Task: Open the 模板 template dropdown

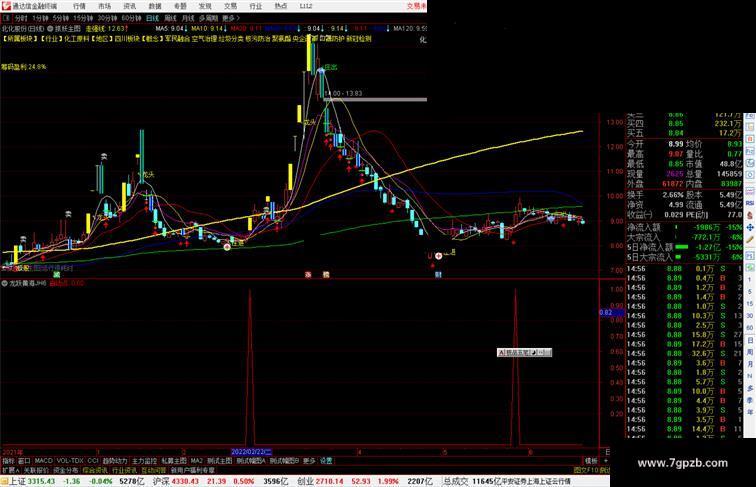Action: pyautogui.click(x=591, y=461)
